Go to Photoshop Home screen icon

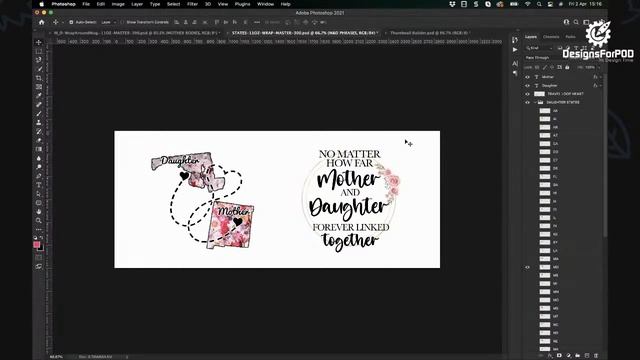[41, 22]
